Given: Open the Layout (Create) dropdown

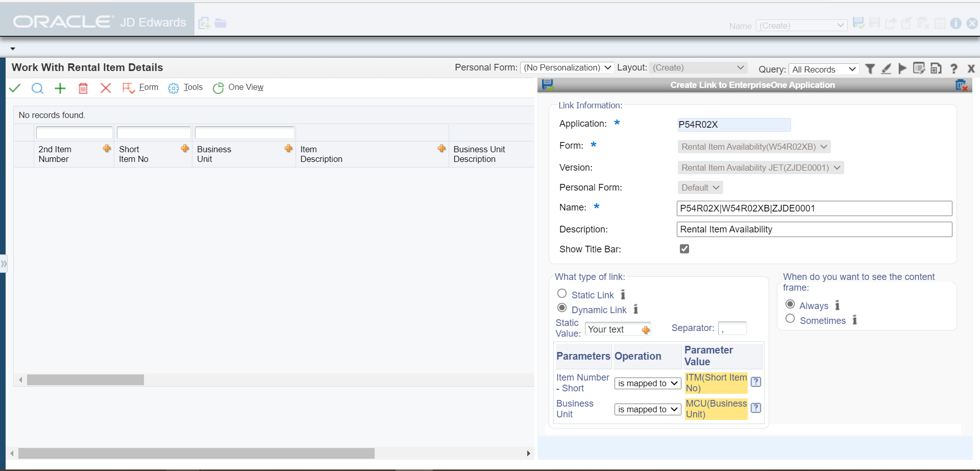Looking at the screenshot, I should coord(698,67).
